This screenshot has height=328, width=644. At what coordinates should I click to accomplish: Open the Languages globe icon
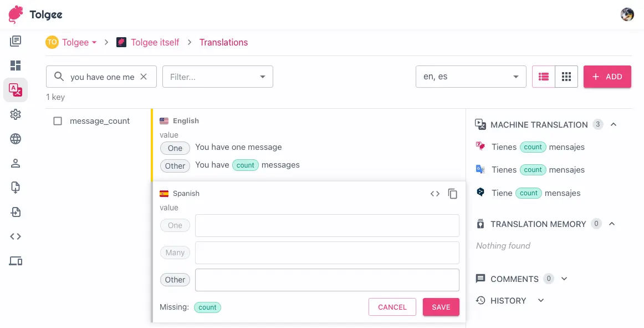[x=16, y=139]
